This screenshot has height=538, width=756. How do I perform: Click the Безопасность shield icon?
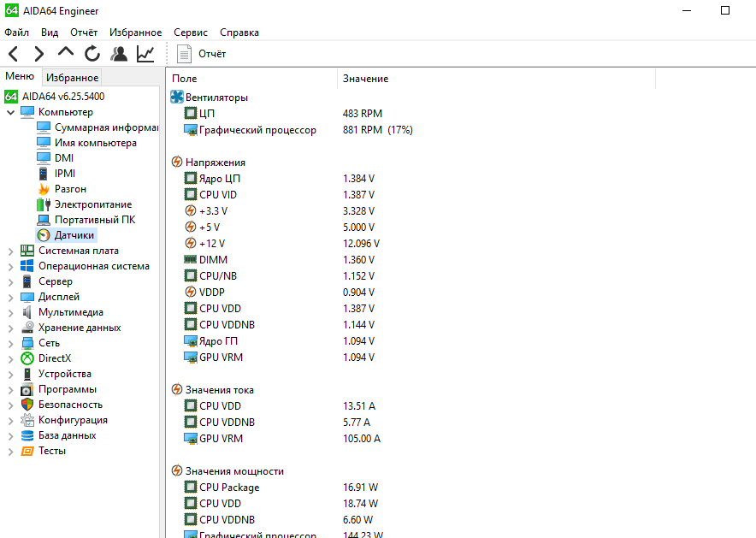pos(27,405)
